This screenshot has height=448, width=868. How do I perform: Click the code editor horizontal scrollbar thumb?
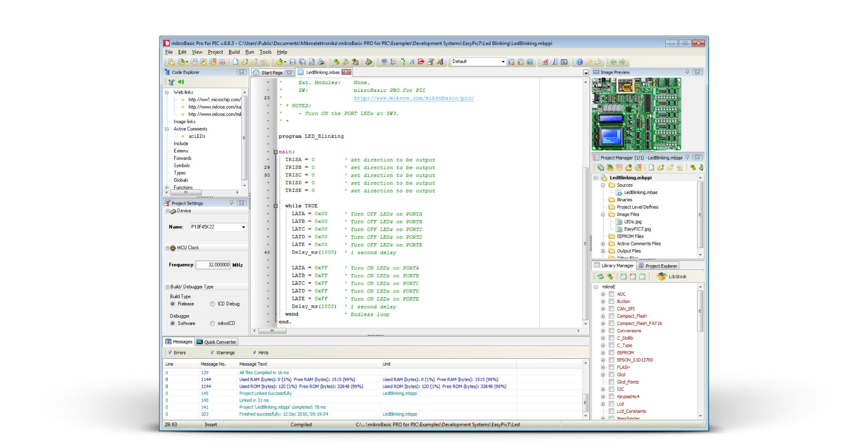pyautogui.click(x=272, y=331)
